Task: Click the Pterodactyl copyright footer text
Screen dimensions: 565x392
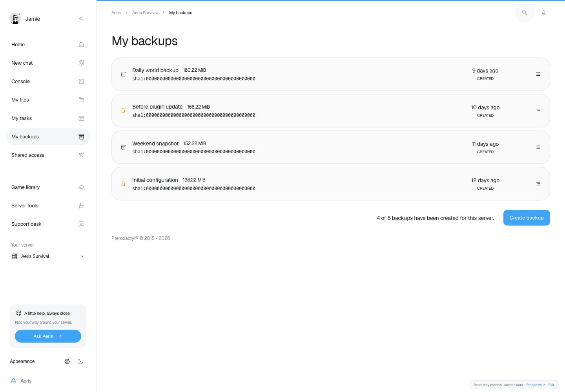Action: (x=140, y=238)
